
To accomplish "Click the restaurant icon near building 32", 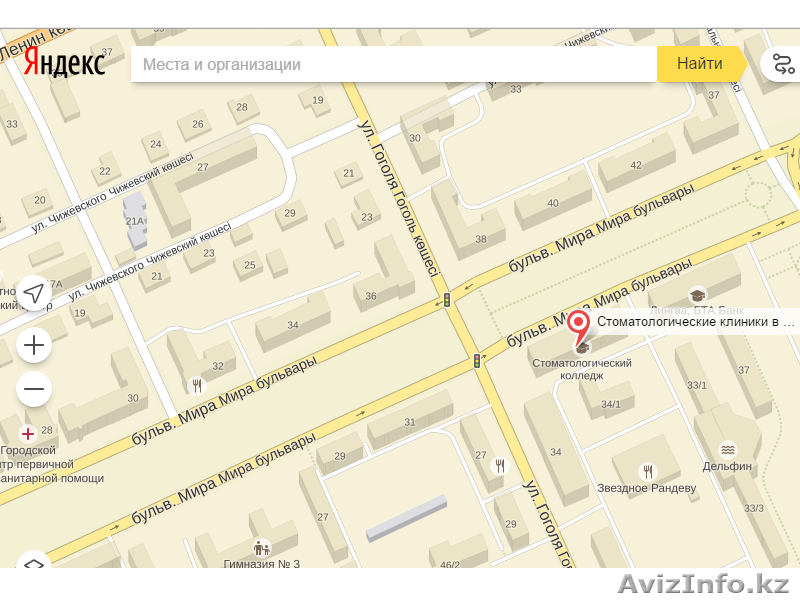I will click(x=197, y=385).
